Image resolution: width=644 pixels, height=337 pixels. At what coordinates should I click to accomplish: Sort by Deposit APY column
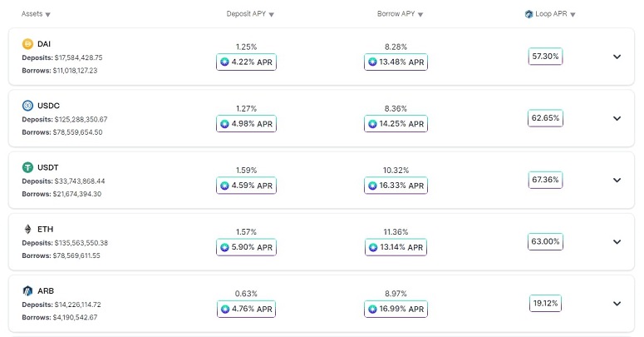click(x=250, y=14)
